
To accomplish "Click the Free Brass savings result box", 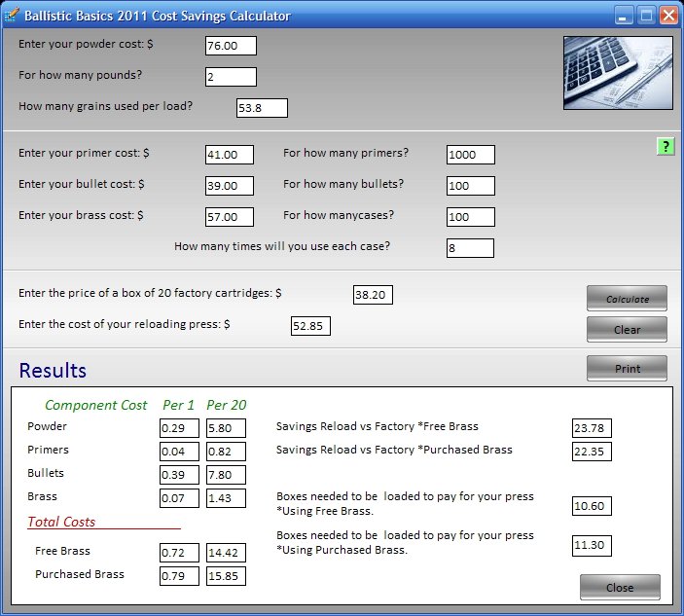I will [x=592, y=428].
